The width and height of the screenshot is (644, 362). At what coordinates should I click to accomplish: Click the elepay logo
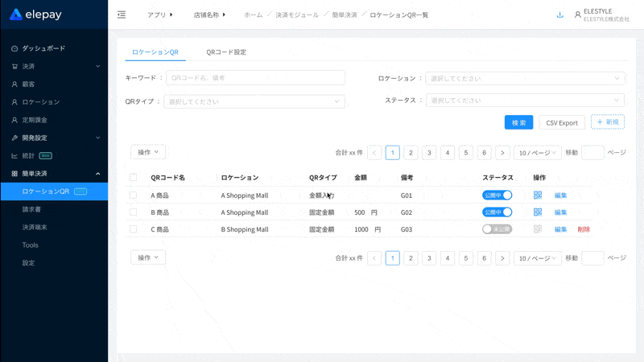click(x=36, y=14)
